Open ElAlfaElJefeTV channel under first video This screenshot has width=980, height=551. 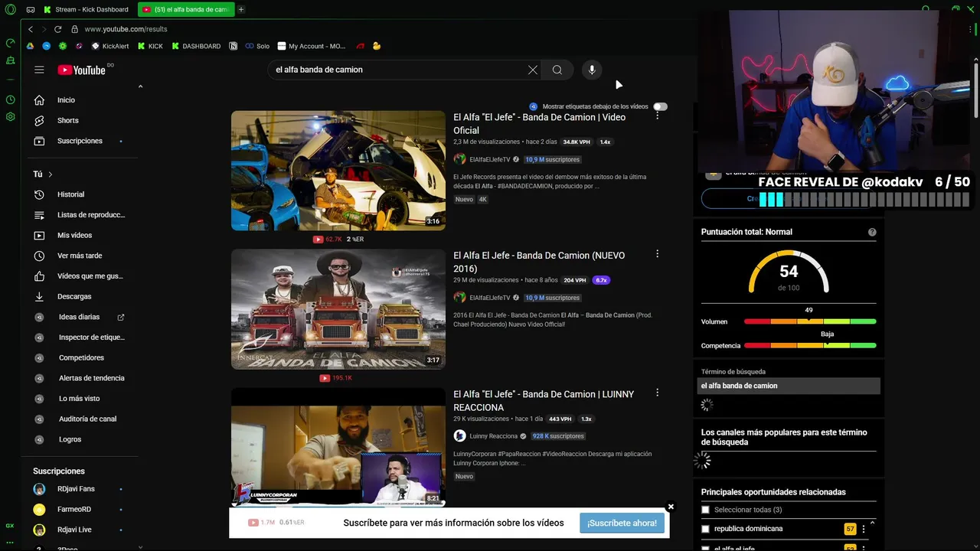coord(489,160)
